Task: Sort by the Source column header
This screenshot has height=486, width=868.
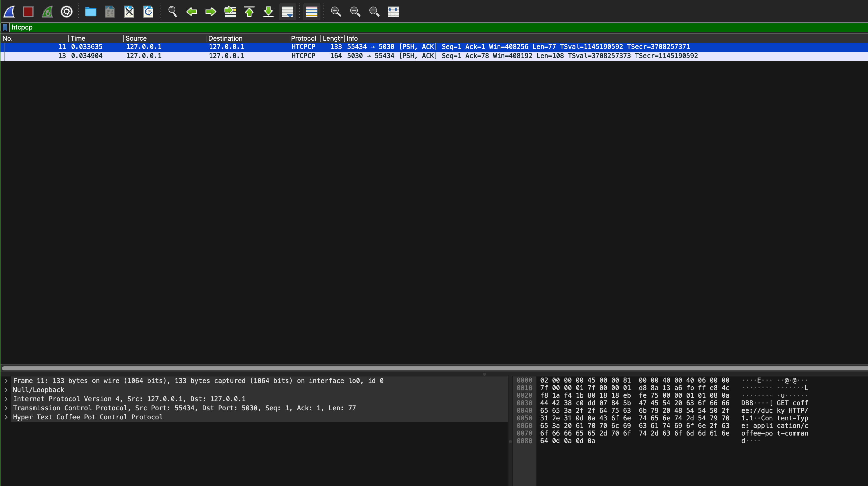Action: [x=136, y=38]
